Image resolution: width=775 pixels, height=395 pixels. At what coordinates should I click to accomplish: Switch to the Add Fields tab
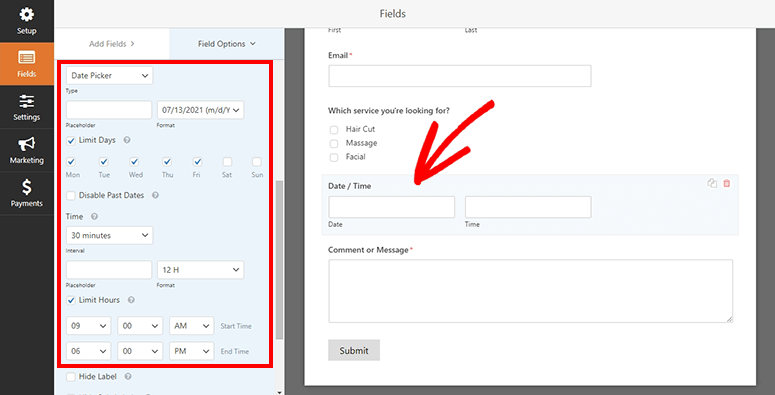click(112, 44)
